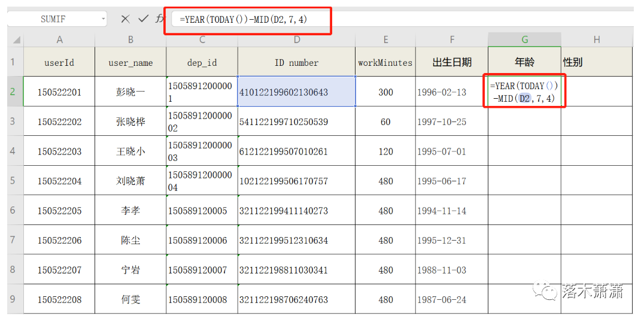The image size is (644, 319).
Task: Click the select-all corner triangle
Action: (x=16, y=40)
